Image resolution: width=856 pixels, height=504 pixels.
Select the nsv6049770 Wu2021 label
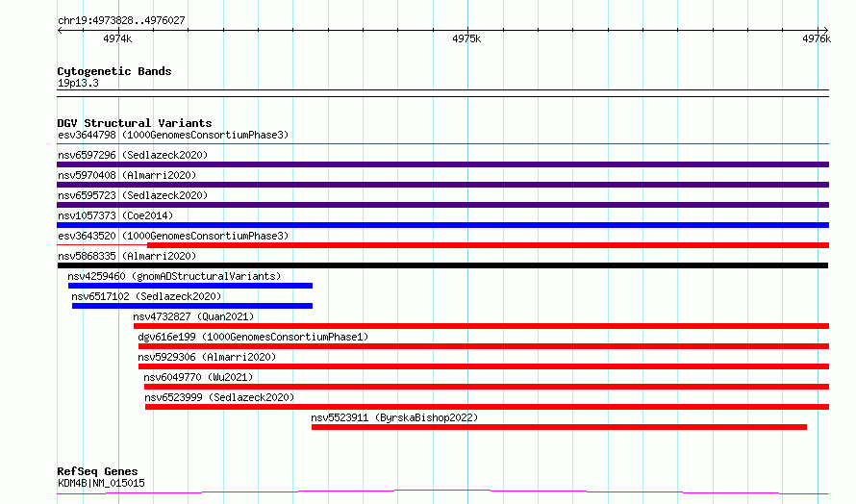point(198,377)
